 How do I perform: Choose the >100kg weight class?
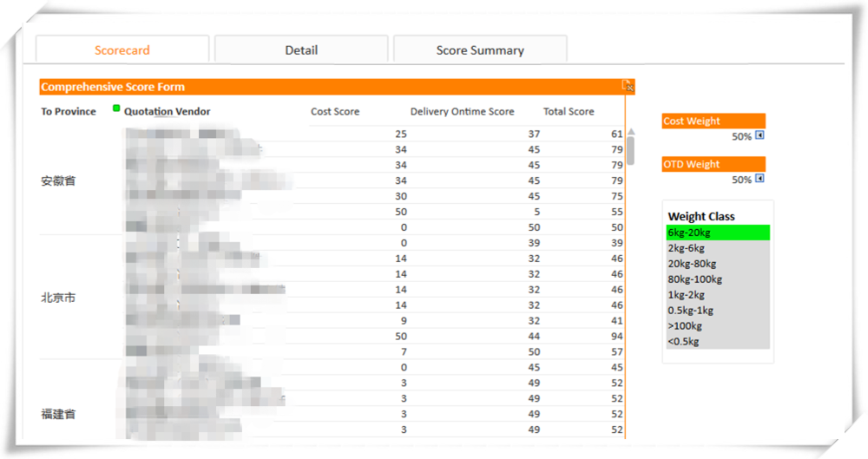pyautogui.click(x=717, y=326)
